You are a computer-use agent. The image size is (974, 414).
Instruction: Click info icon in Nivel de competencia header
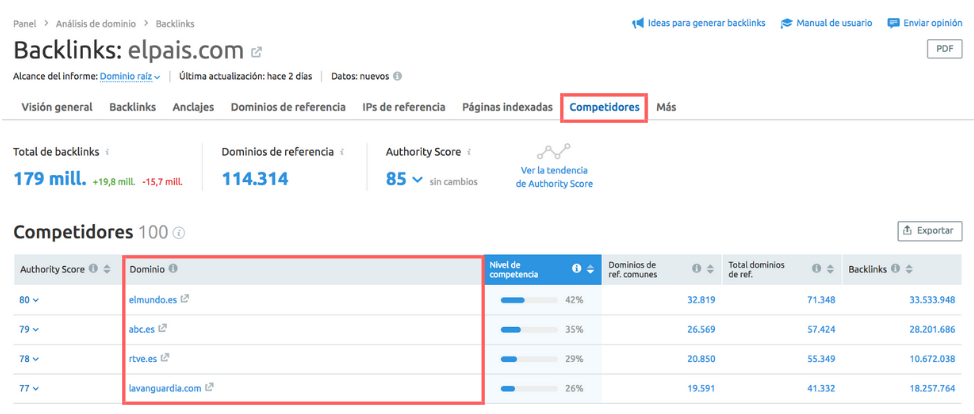(576, 269)
